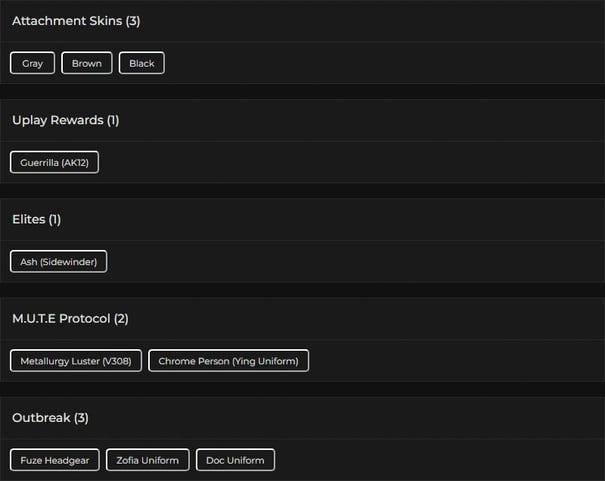Select the Ash (Sidewinder) elite tag
Viewport: 605px width, 481px height.
58,261
